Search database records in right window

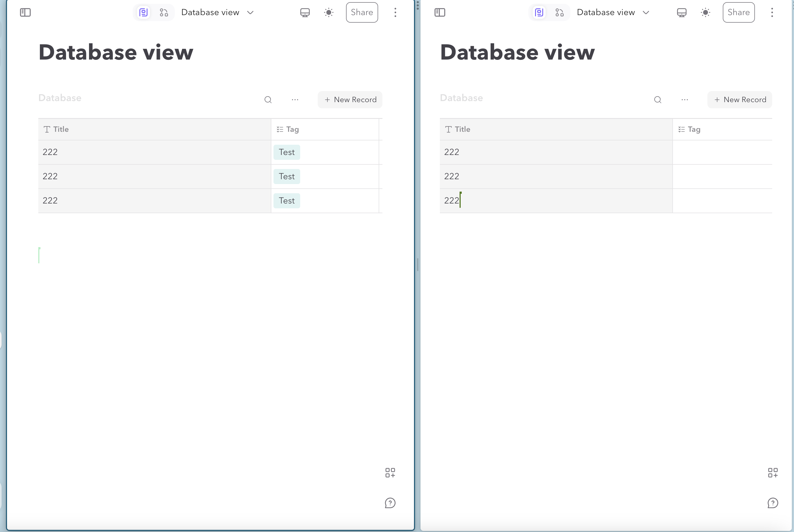658,99
